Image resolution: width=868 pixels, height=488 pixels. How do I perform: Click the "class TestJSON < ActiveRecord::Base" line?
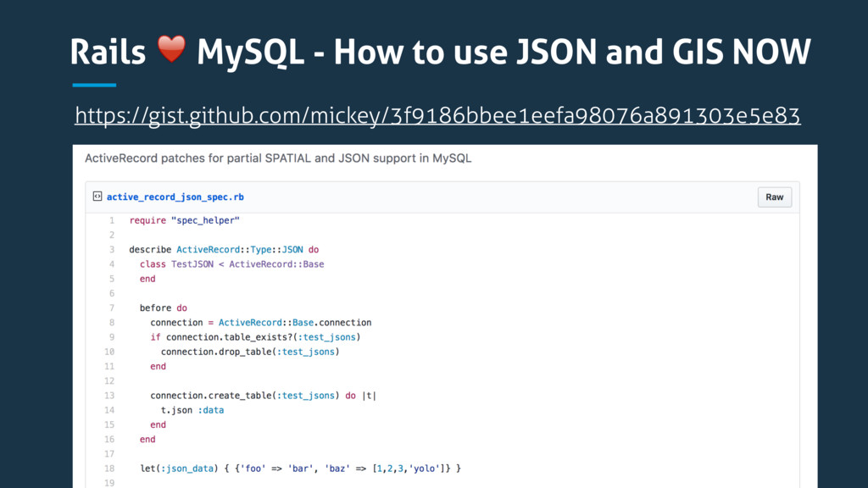click(x=231, y=264)
